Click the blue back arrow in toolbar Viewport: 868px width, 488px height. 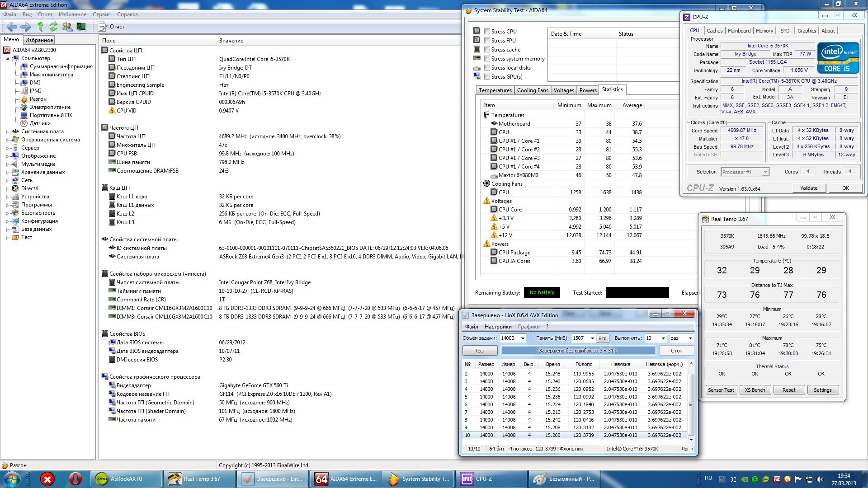(12, 27)
